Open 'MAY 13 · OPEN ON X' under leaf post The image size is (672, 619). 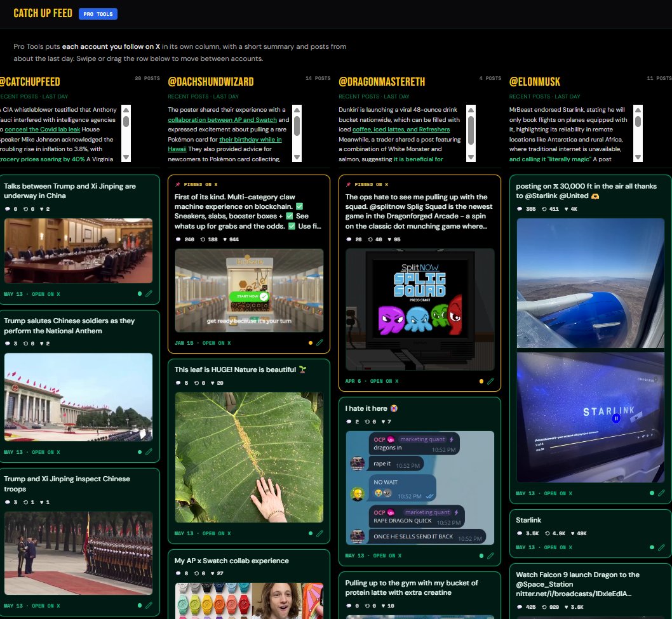(x=203, y=533)
